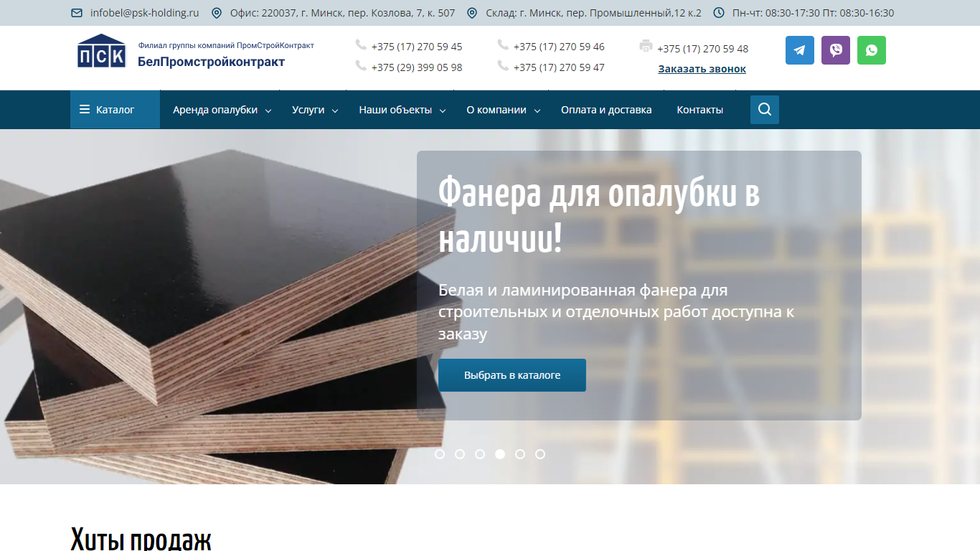Click working hours Пн-чт text
The image size is (980, 551).
[x=814, y=13]
